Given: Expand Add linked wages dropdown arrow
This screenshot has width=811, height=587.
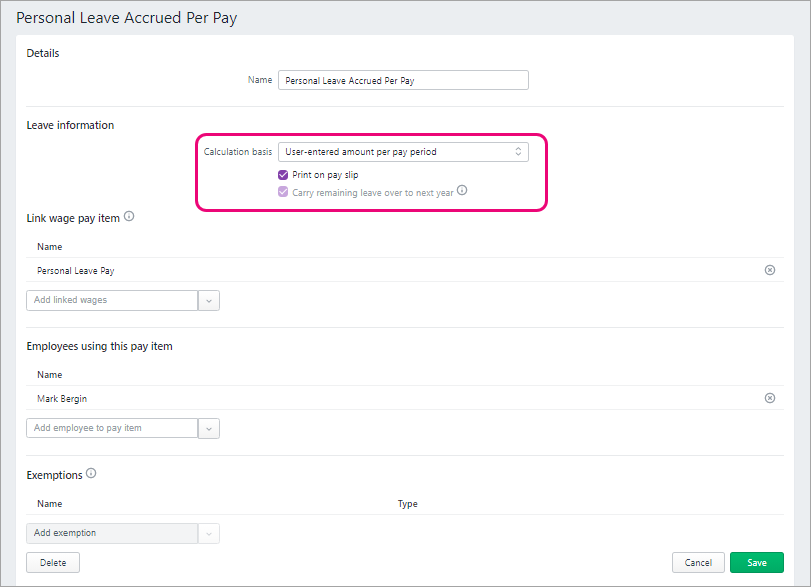Looking at the screenshot, I should [x=209, y=300].
